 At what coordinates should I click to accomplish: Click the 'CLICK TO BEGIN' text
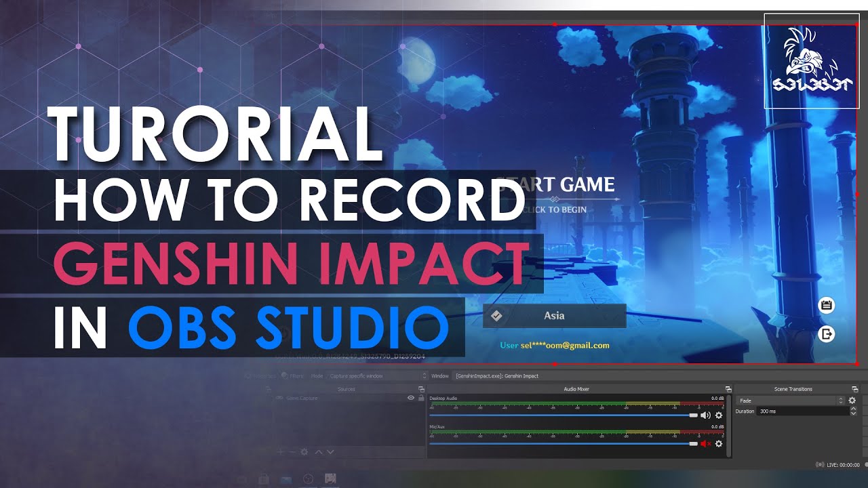pyautogui.click(x=553, y=209)
